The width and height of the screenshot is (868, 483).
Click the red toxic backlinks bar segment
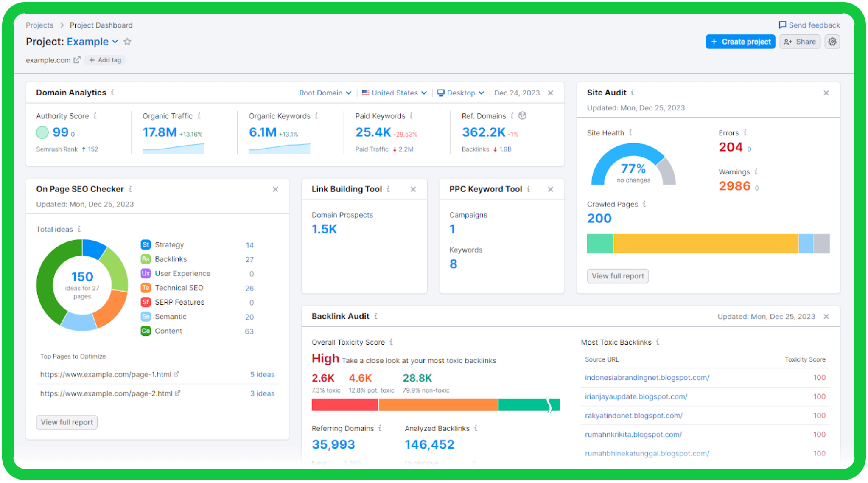[345, 404]
